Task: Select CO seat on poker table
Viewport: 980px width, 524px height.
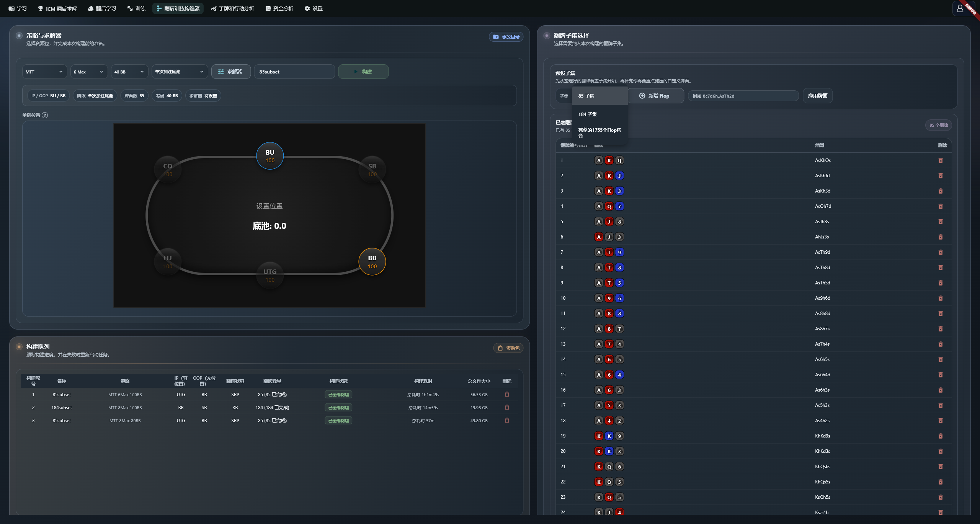Action: click(x=168, y=170)
